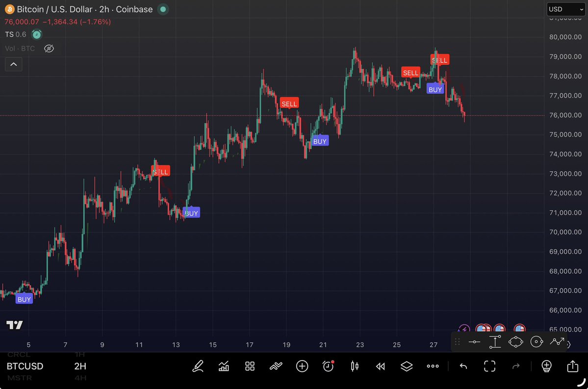Viewport: 588px width, 389px height.
Task: Tap the 76,000.07 last price value
Action: click(22, 22)
